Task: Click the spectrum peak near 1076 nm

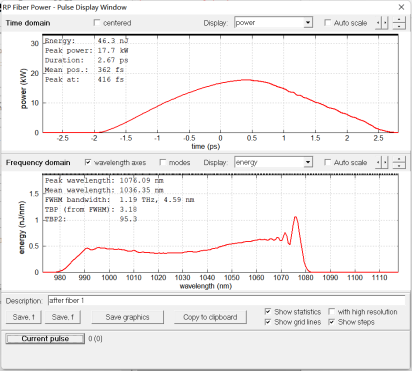Action: pos(295,217)
